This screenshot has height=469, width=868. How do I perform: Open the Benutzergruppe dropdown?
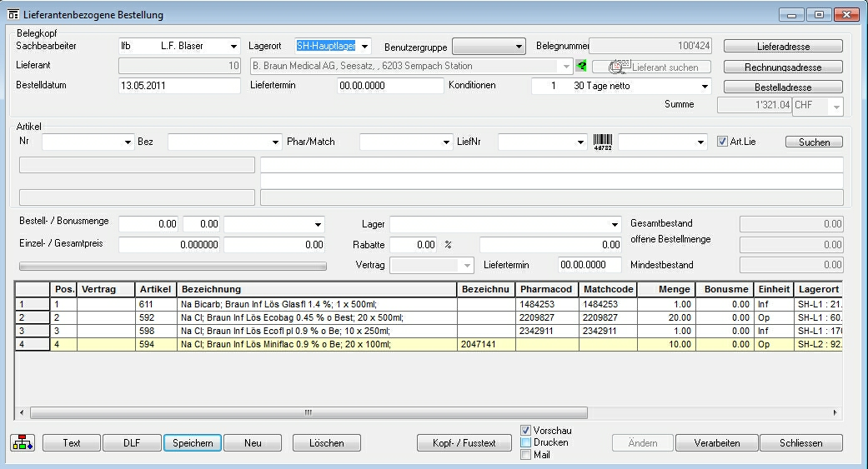click(x=519, y=47)
